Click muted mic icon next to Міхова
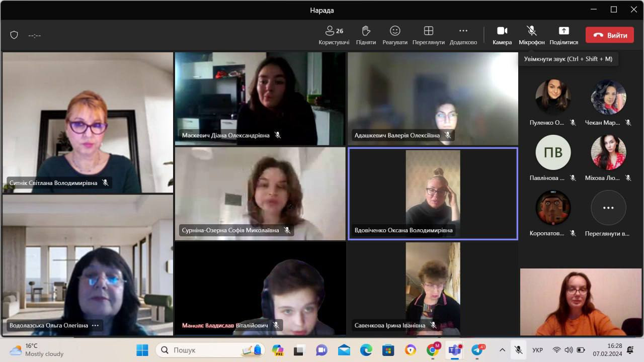Viewport: 644px width, 362px height. 628,177
